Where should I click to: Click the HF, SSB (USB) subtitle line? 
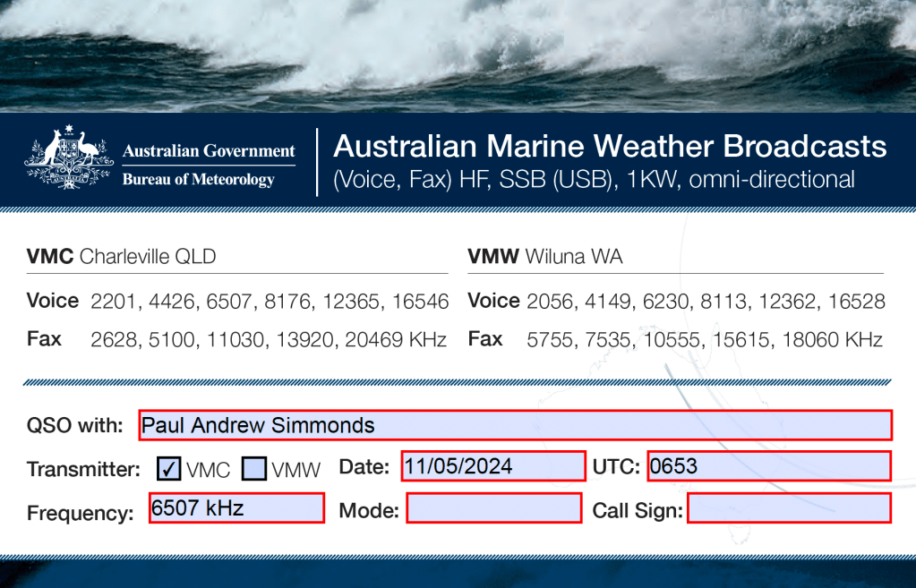pyautogui.click(x=594, y=179)
